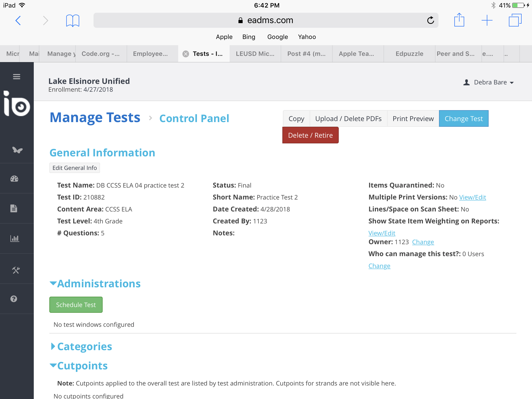Open the Debra Bare user dropdown
This screenshot has width=532, height=399.
tap(489, 82)
